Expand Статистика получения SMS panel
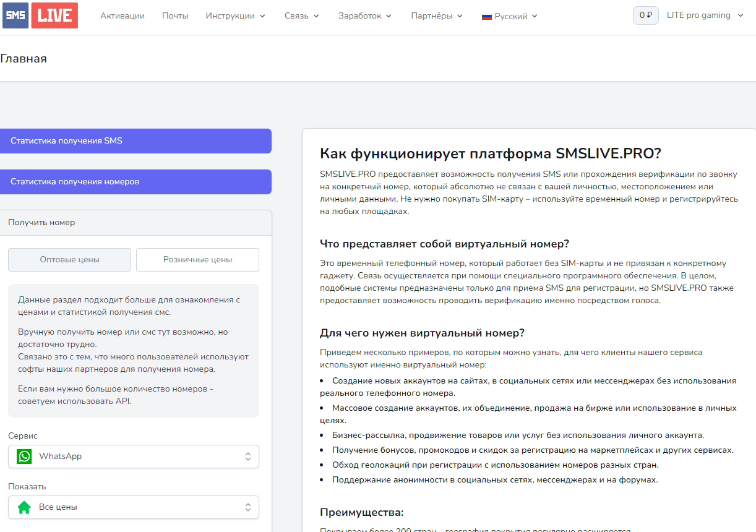The width and height of the screenshot is (756, 532). [x=135, y=141]
